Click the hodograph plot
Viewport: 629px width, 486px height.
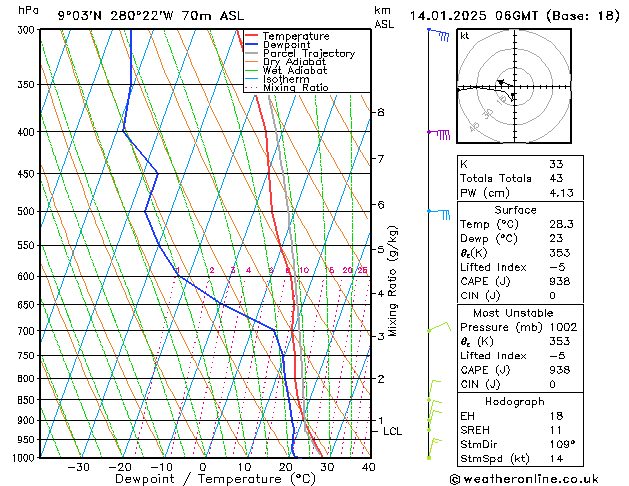[x=514, y=86]
